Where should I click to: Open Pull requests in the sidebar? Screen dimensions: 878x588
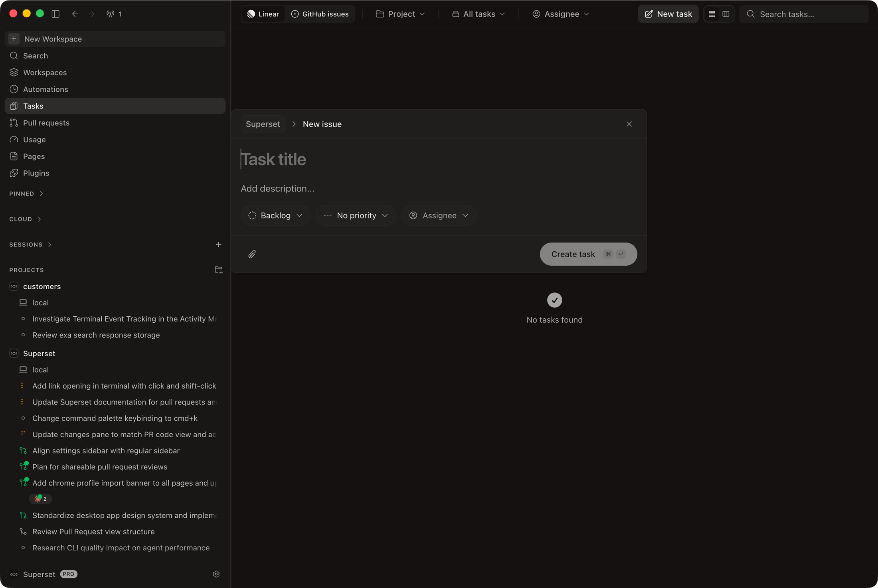[x=115, y=123]
